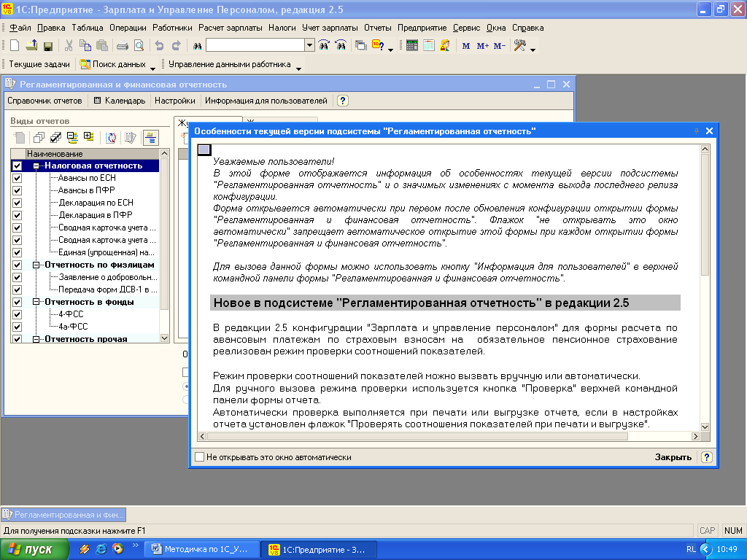Screen dimensions: 747x560
Task: Open the Поиск данных dropdown arrow
Action: pos(153,68)
